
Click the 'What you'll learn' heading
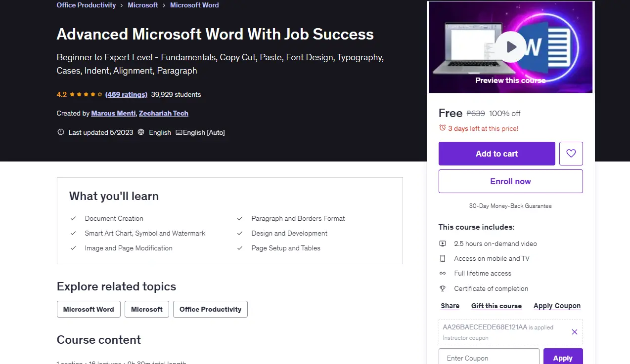pyautogui.click(x=114, y=196)
